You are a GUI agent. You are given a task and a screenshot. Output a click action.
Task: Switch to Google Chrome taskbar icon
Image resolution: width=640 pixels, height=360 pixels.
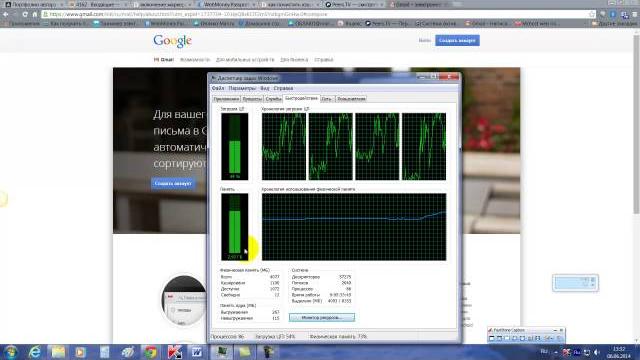[x=151, y=352]
